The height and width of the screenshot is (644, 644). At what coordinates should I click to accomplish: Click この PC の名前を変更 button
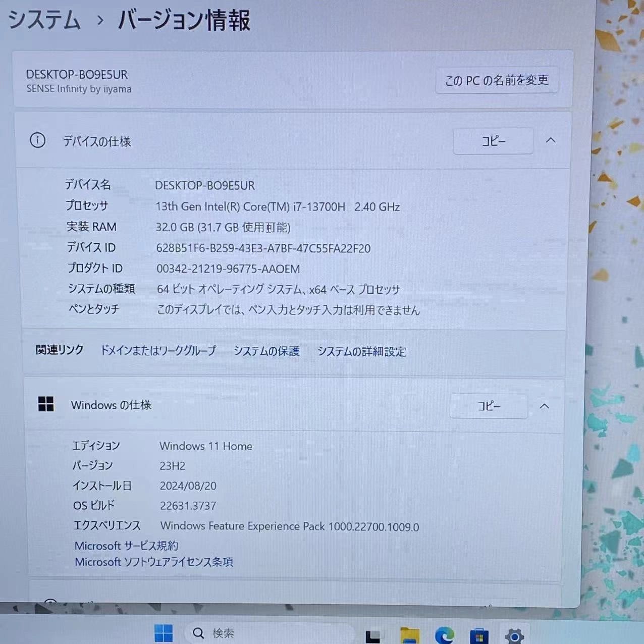tap(497, 80)
